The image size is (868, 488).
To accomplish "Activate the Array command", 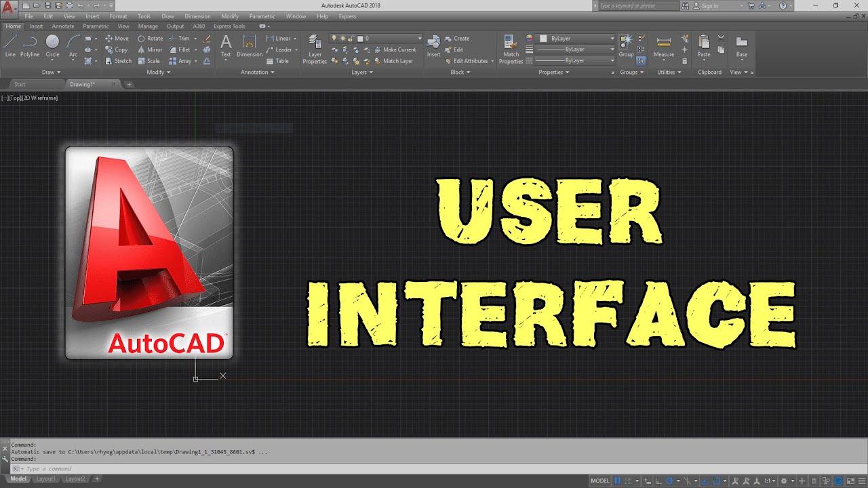I will (x=180, y=61).
